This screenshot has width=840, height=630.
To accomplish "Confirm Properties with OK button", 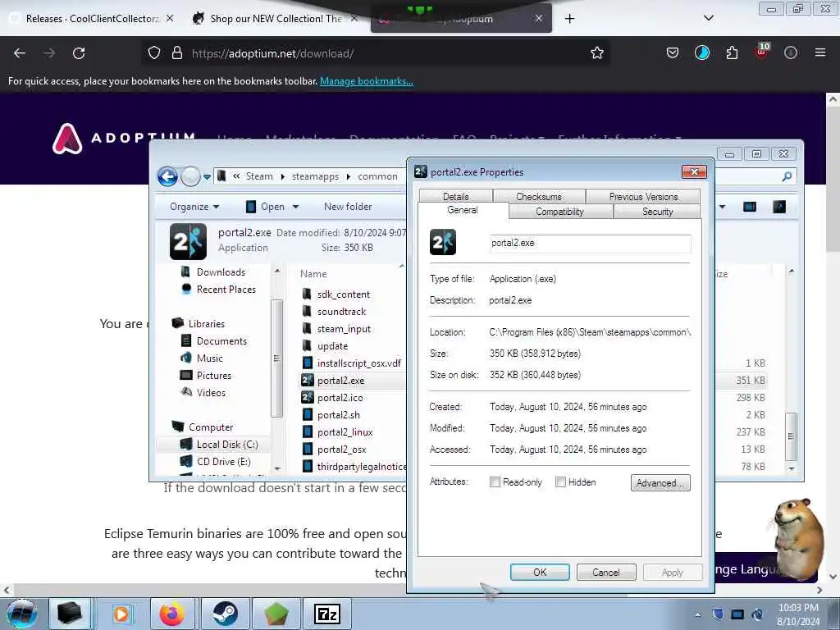I will tap(540, 572).
